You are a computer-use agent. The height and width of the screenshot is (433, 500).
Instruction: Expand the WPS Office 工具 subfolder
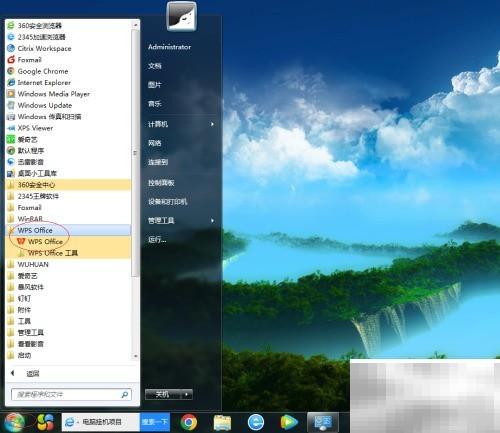pyautogui.click(x=68, y=253)
